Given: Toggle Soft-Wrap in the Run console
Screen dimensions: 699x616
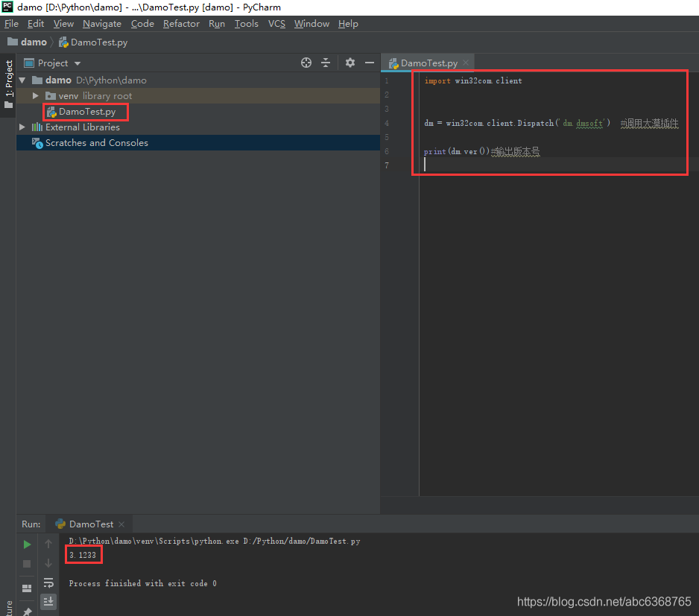Looking at the screenshot, I should point(48,582).
